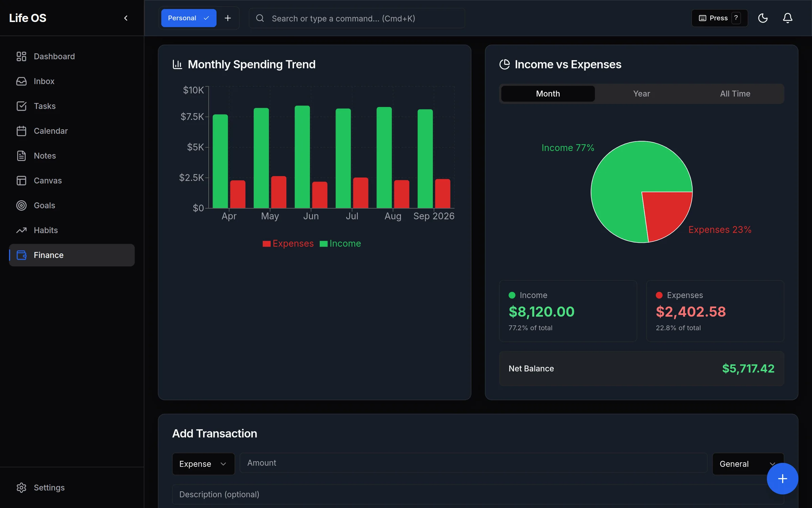812x508 pixels.
Task: Click the Amount input field
Action: (473, 463)
